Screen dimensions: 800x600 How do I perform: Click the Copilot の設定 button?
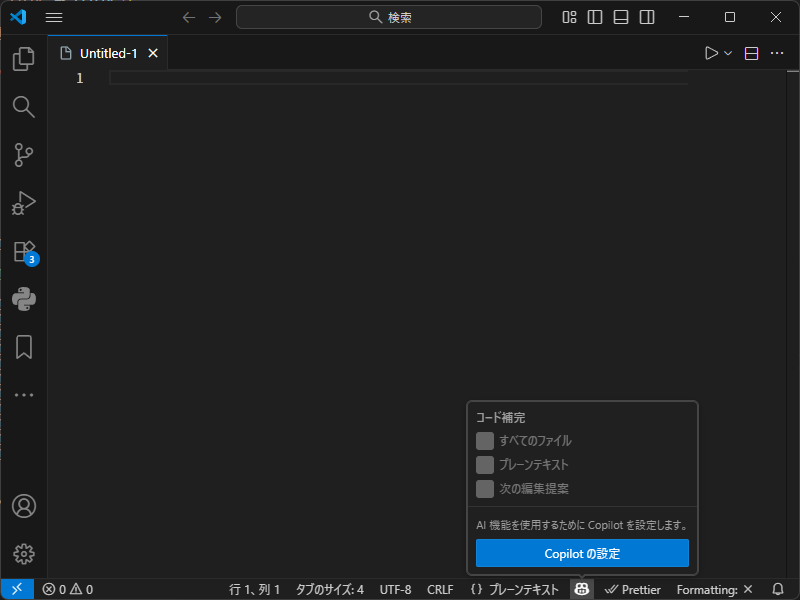[x=582, y=553]
